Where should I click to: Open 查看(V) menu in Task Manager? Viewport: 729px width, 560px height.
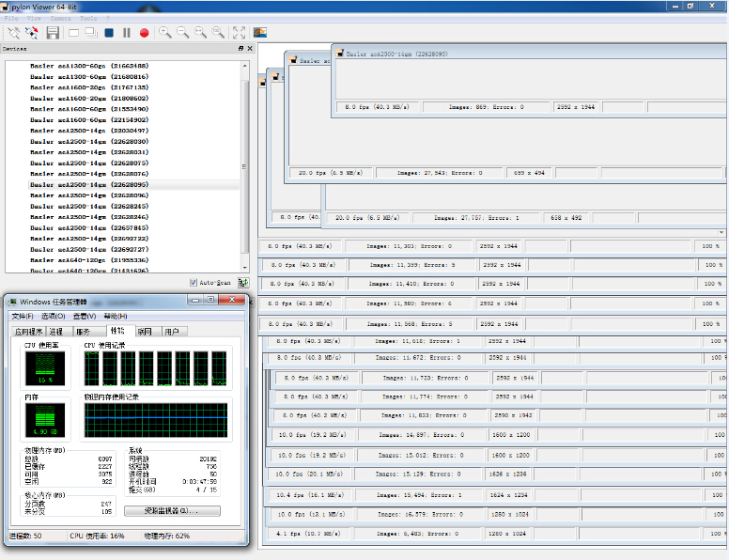coord(85,317)
